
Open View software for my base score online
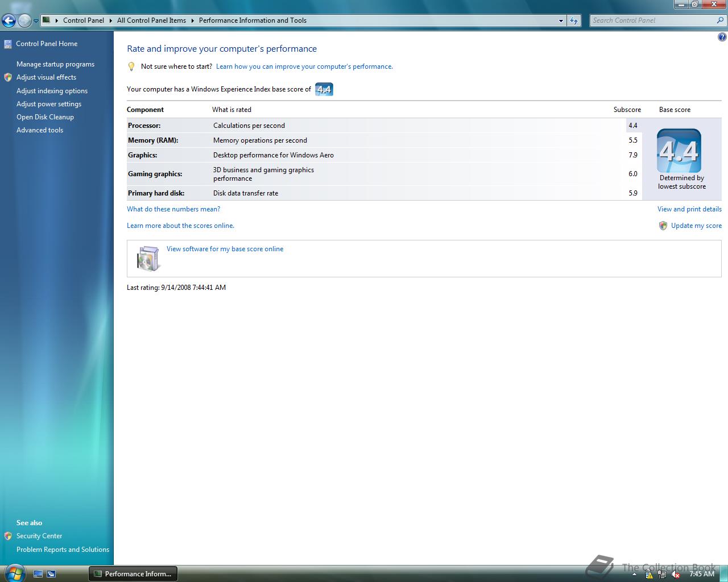click(x=225, y=249)
